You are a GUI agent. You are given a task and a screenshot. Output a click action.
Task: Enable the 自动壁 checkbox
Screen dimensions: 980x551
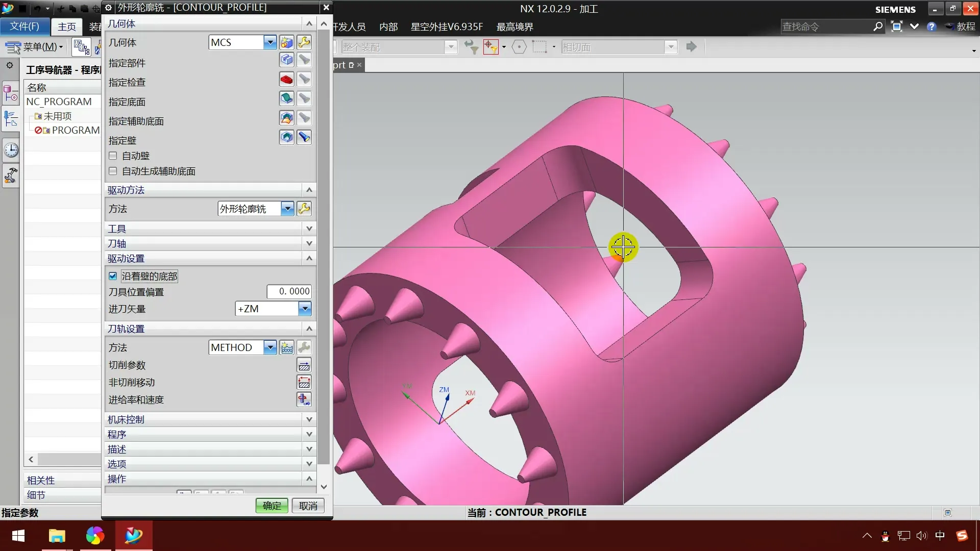[x=113, y=156]
